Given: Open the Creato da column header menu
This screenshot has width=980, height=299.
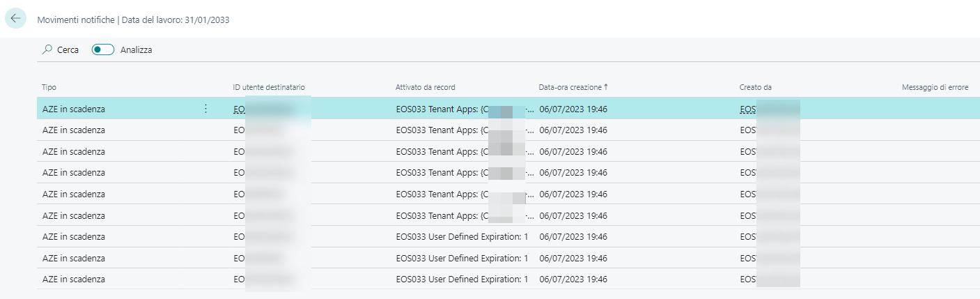Looking at the screenshot, I should click(755, 87).
